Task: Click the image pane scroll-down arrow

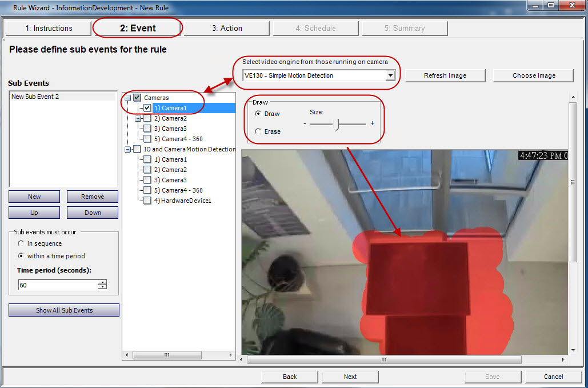Action: [x=573, y=350]
